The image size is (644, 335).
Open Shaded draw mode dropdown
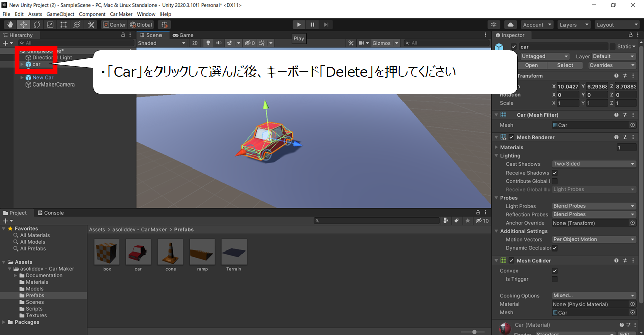(x=162, y=43)
